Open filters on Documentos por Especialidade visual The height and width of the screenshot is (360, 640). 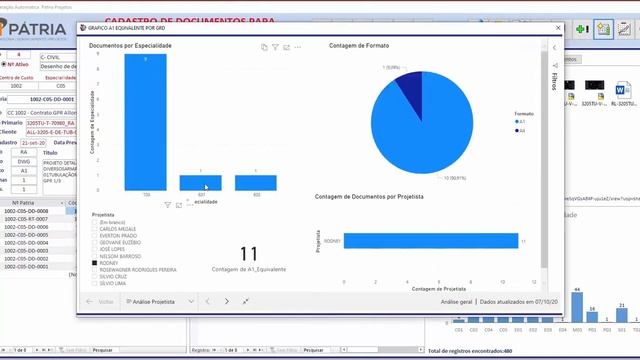(x=276, y=47)
